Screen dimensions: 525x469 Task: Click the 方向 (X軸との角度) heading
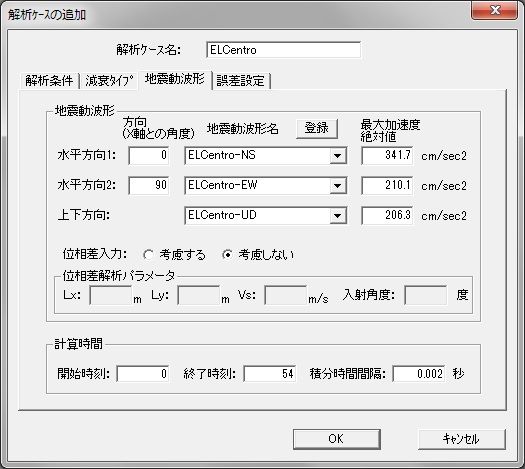coord(158,128)
